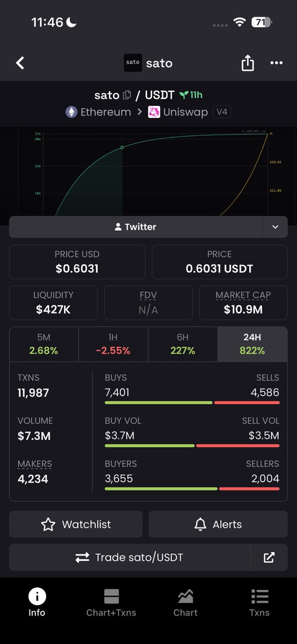This screenshot has height=644, width=297.
Task: Tap the sato token logo in header
Action: pyautogui.click(x=132, y=63)
